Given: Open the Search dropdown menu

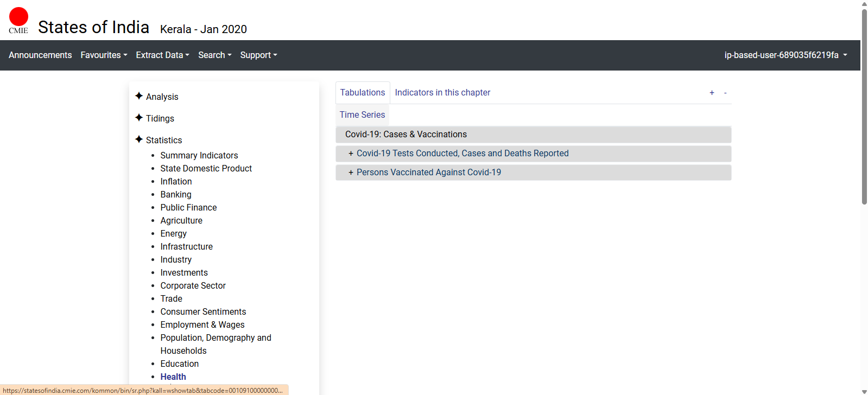Looking at the screenshot, I should 214,55.
